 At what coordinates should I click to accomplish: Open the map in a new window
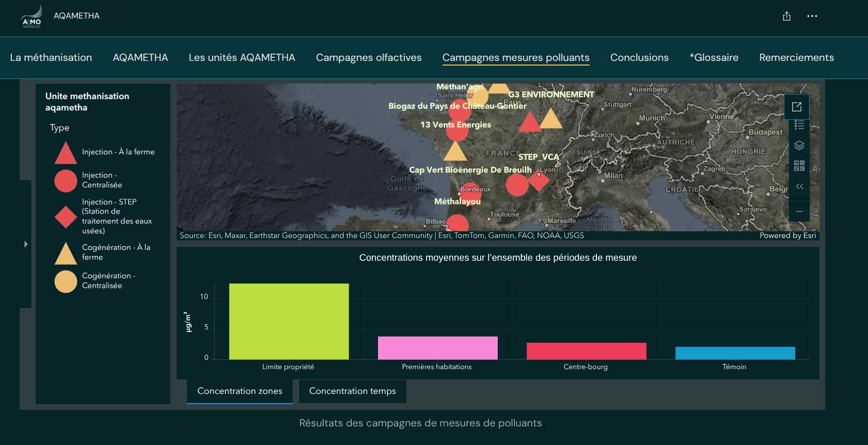click(x=796, y=107)
